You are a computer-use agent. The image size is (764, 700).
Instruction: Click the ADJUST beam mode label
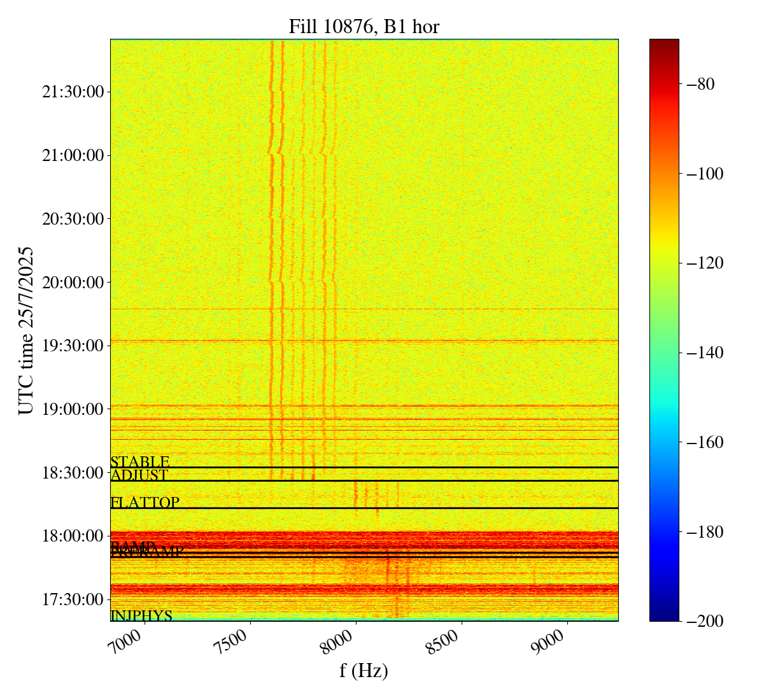(139, 475)
